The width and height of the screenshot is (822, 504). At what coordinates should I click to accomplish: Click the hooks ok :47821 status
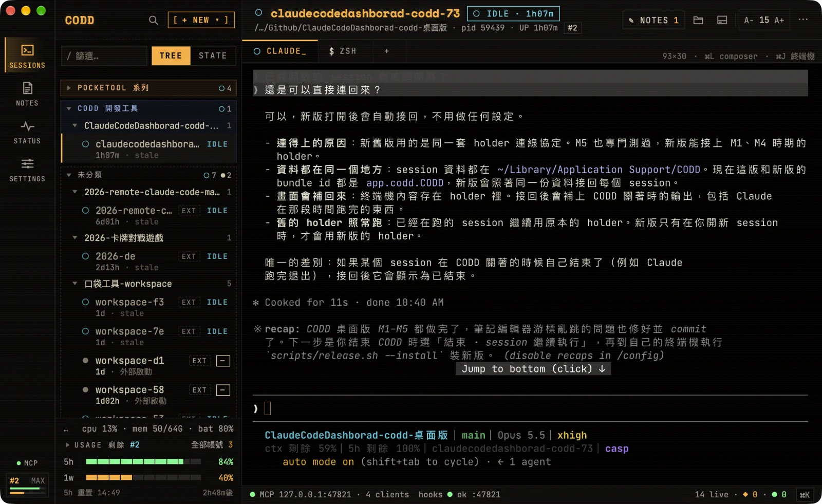(x=459, y=495)
